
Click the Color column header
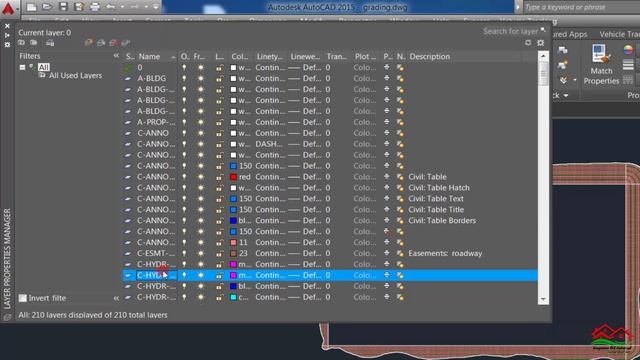[x=240, y=56]
